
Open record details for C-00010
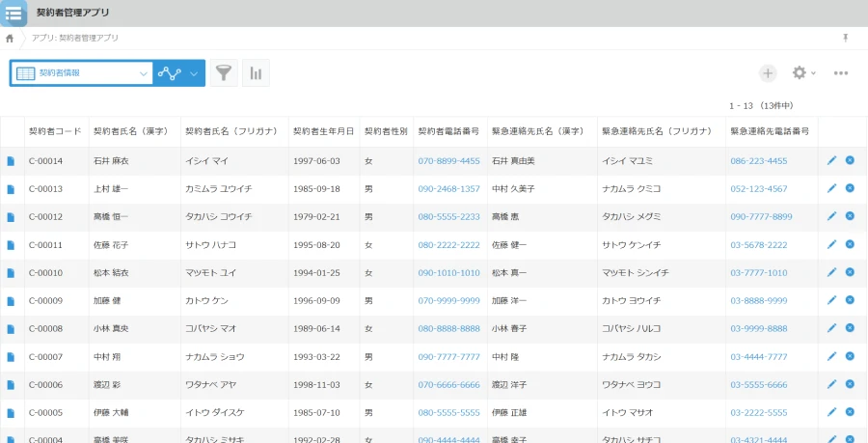(11, 273)
